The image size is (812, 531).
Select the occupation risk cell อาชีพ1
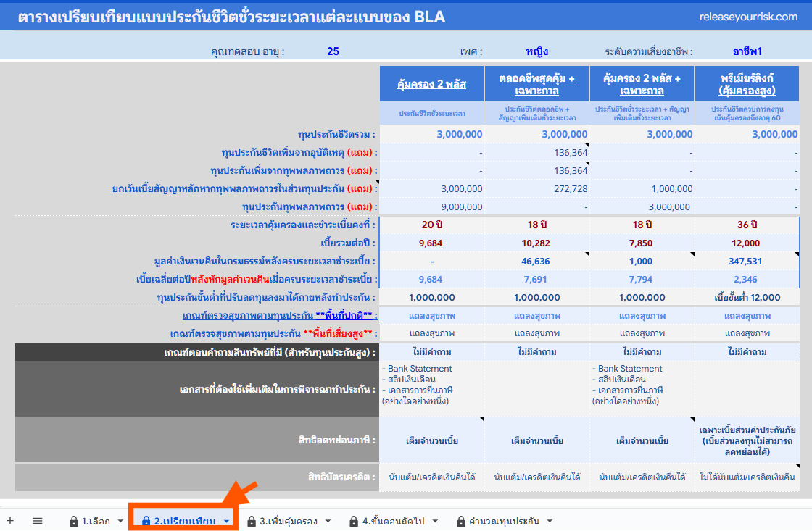tap(747, 51)
